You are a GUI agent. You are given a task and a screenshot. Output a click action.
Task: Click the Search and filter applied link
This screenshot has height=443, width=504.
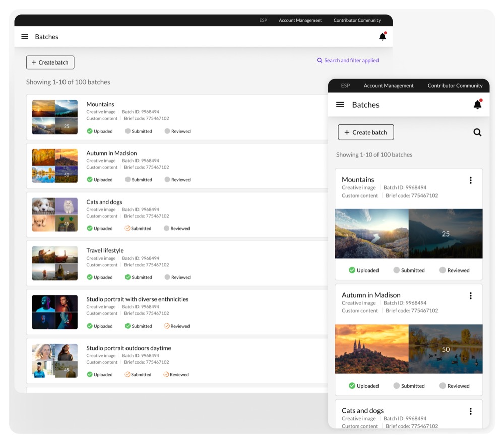pyautogui.click(x=348, y=61)
